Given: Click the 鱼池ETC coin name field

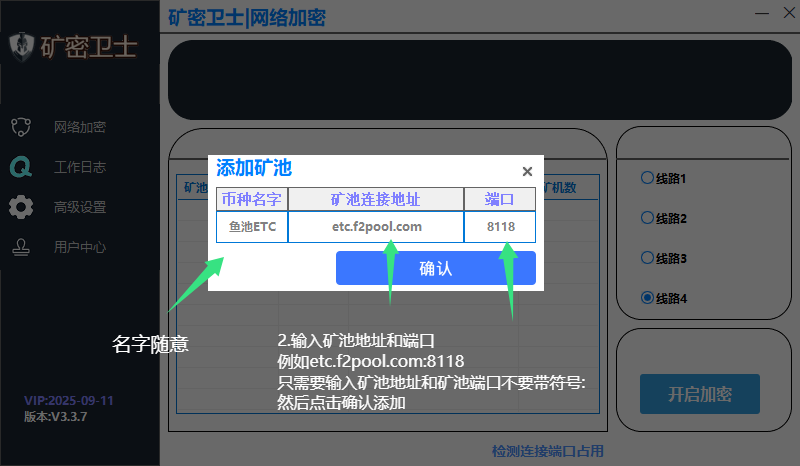Looking at the screenshot, I should click(x=252, y=227).
